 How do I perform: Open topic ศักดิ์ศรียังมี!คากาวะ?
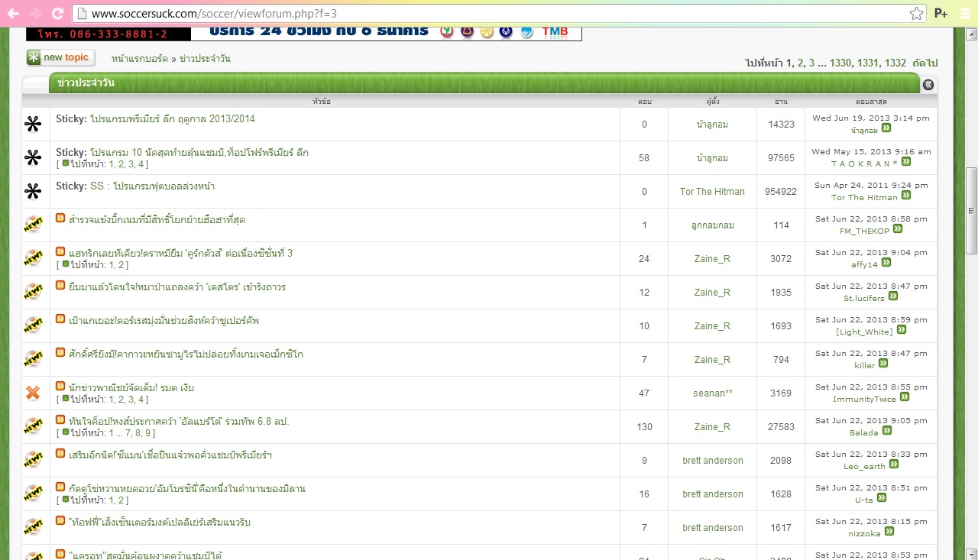tap(186, 354)
